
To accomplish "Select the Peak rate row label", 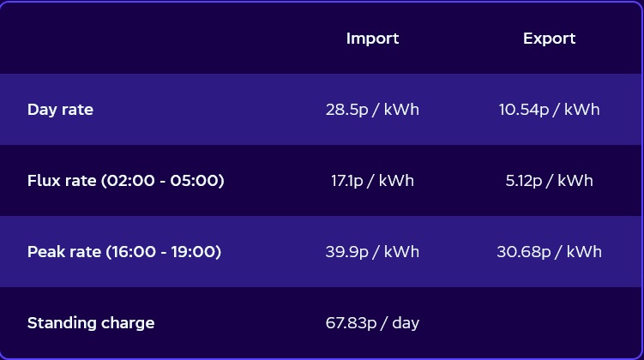I will click(x=124, y=252).
